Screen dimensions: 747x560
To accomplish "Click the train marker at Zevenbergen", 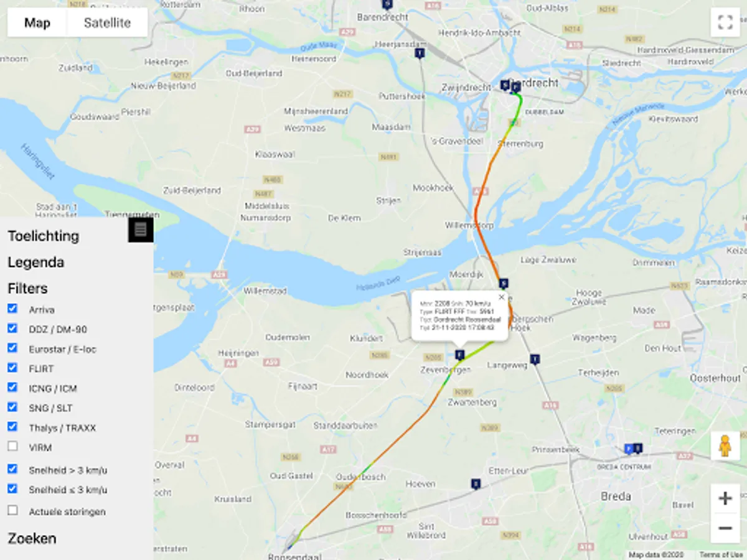I will (x=460, y=355).
